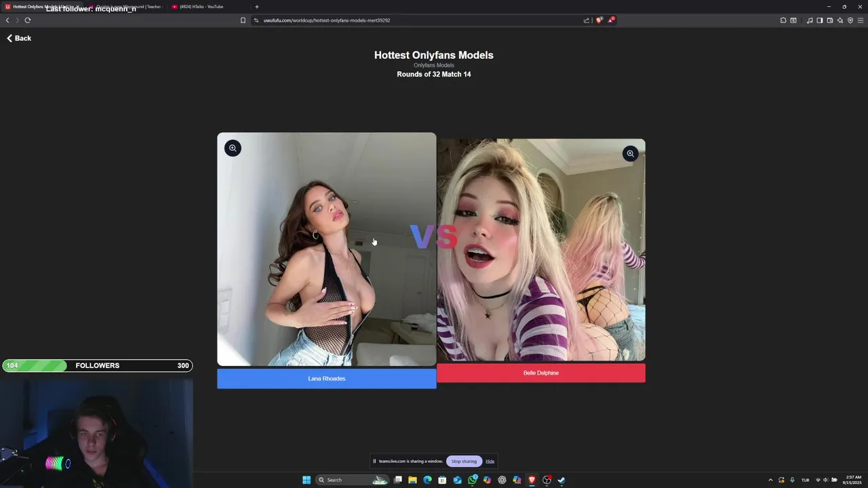868x488 pixels.
Task: Vote with the red Belle Delphine button
Action: pyautogui.click(x=541, y=373)
